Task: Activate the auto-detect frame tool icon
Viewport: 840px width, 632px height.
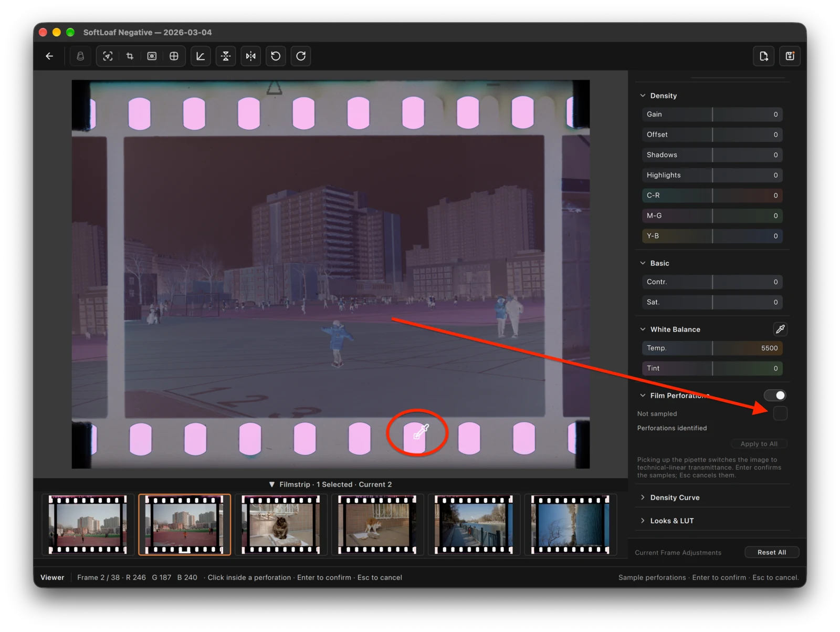Action: pos(108,56)
